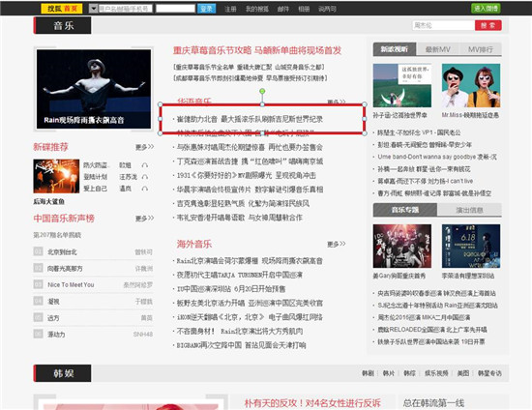Open the Mr.Miss video thumbnail
Viewport: 532px width, 410px height.
471,85
